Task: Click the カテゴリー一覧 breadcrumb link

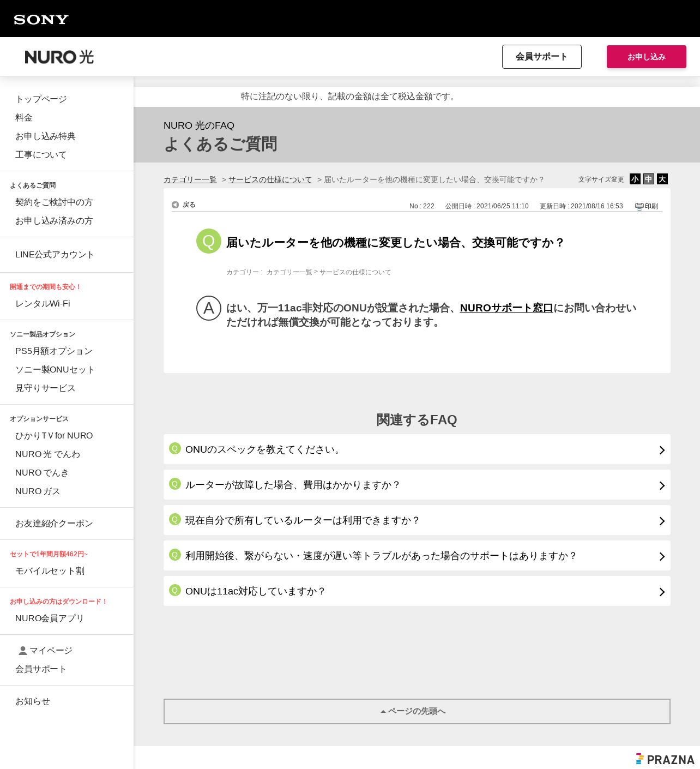Action: tap(190, 179)
